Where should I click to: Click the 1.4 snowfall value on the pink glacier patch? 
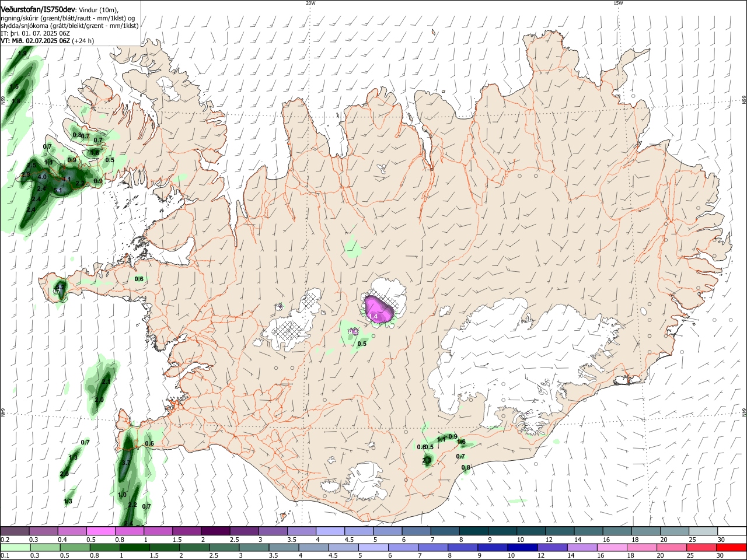(x=373, y=317)
